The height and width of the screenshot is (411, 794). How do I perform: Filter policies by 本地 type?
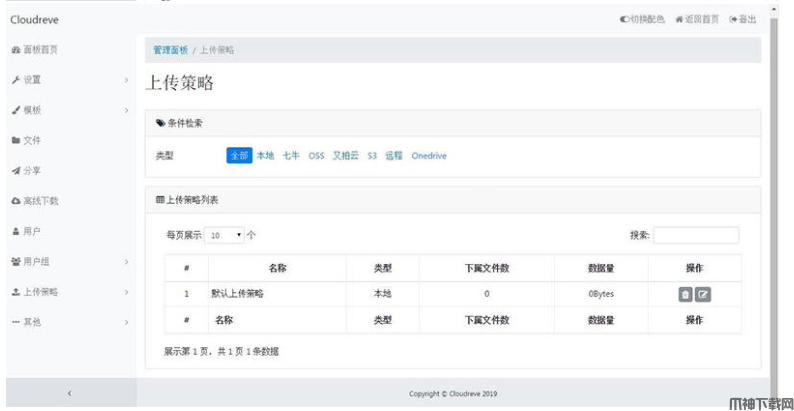click(x=265, y=156)
